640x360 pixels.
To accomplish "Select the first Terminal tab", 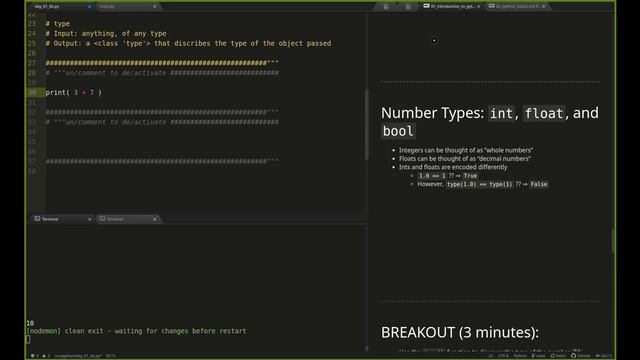I will [61, 219].
